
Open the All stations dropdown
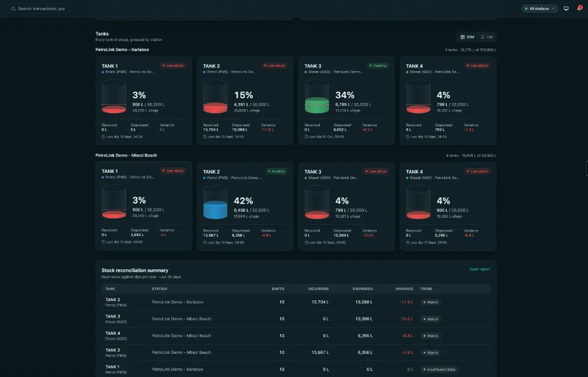[x=540, y=8]
